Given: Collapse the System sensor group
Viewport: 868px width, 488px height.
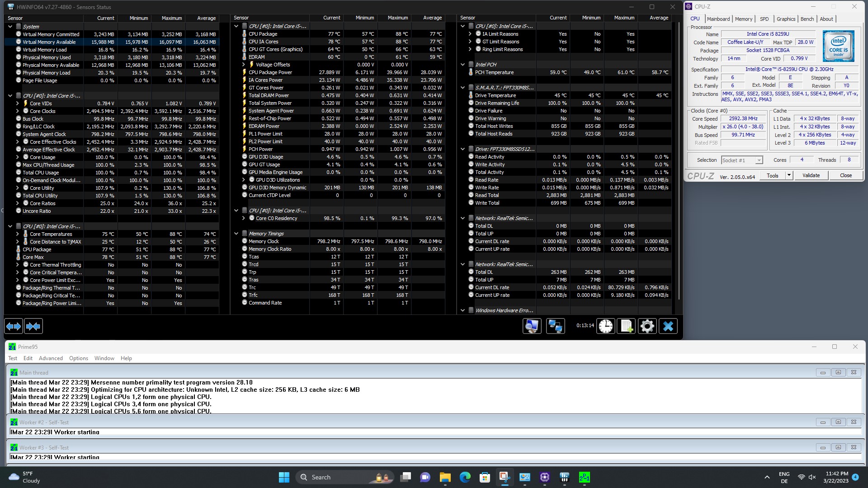Looking at the screenshot, I should coord(10,27).
